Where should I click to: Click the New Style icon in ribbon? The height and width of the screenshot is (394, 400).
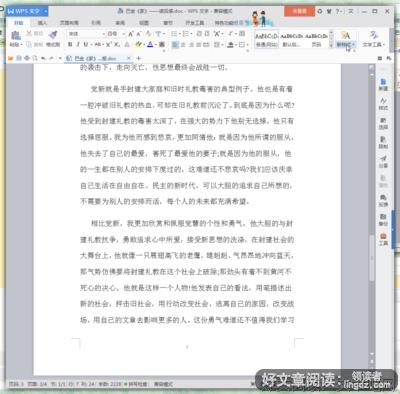click(345, 35)
